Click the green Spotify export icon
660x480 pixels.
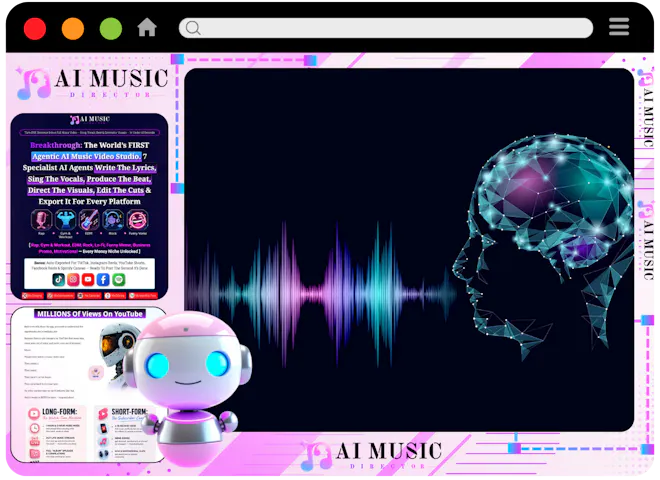119,279
